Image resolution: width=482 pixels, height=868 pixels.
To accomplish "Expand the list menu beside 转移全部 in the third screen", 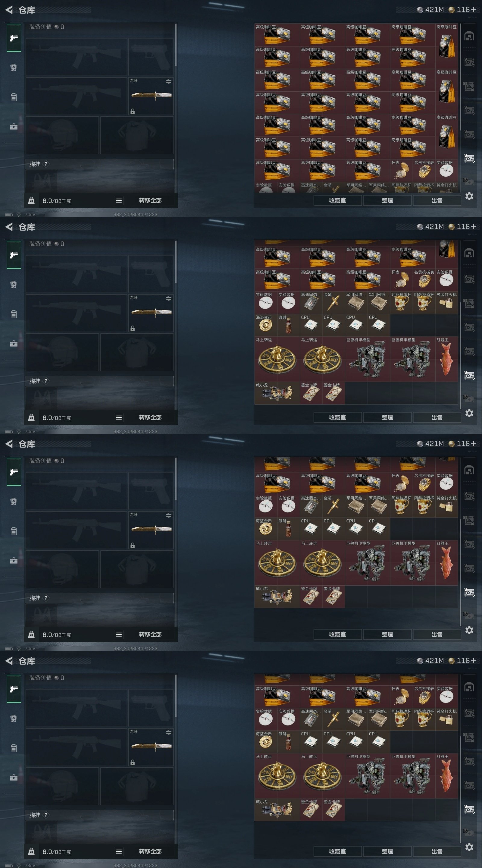I will click(119, 634).
